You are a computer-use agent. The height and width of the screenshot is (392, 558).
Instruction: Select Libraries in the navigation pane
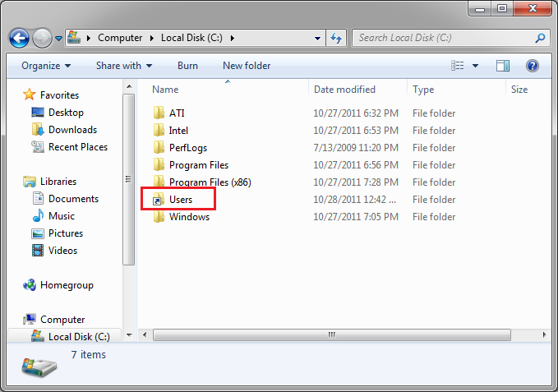pos(58,182)
